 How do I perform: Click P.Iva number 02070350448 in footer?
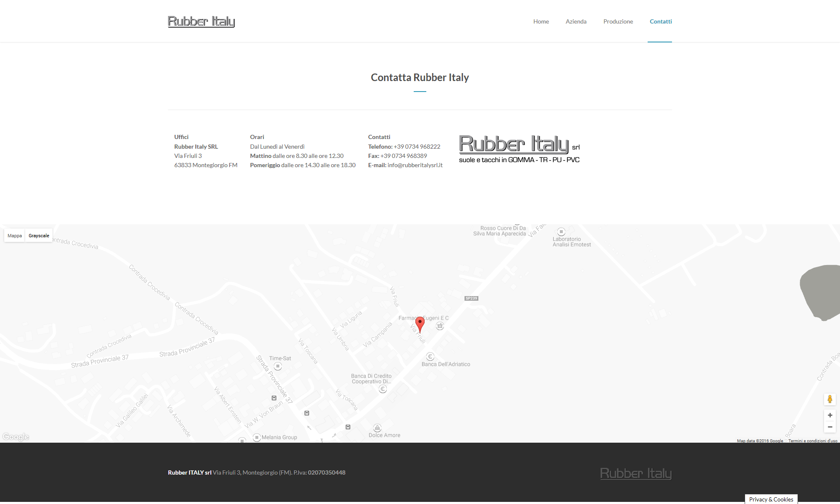pyautogui.click(x=326, y=472)
